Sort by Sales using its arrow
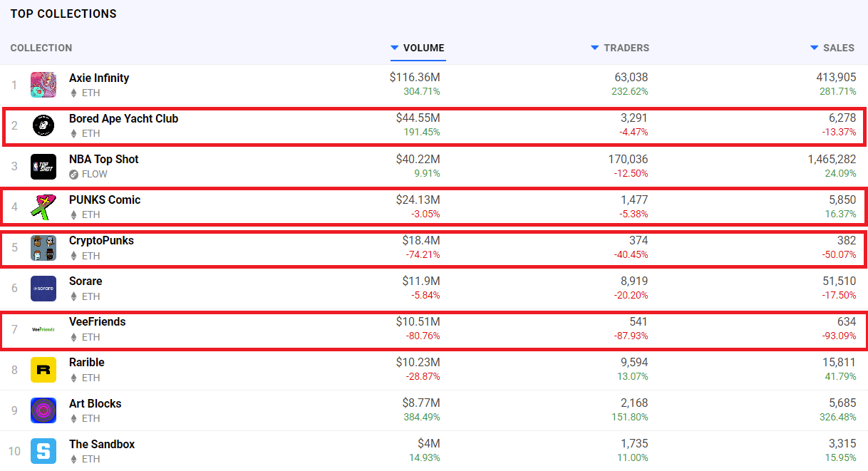This screenshot has height=471, width=868. coord(815,48)
